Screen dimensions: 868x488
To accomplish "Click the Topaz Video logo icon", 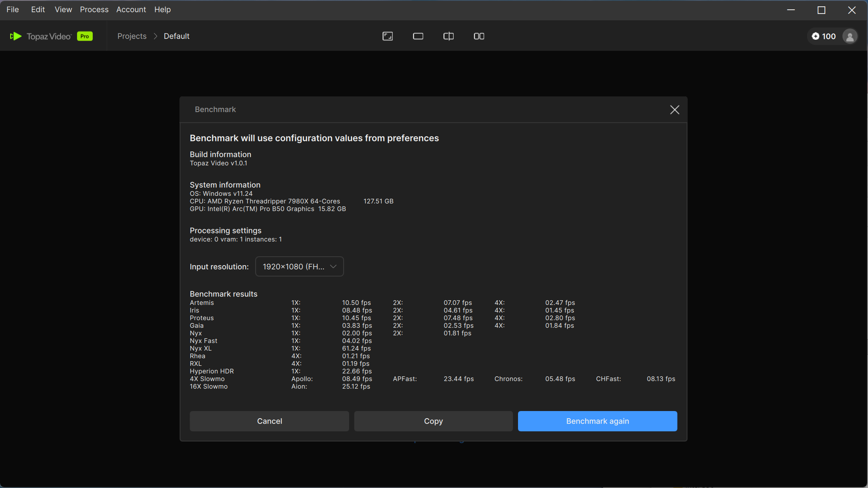I will coord(16,36).
